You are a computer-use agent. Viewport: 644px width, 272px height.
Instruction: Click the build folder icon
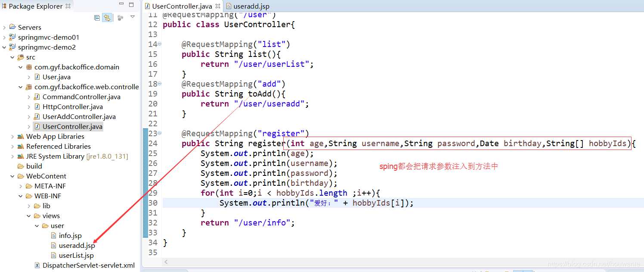pos(20,166)
